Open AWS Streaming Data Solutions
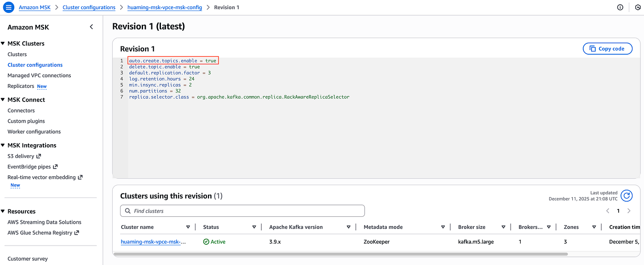The image size is (644, 265). (44, 222)
